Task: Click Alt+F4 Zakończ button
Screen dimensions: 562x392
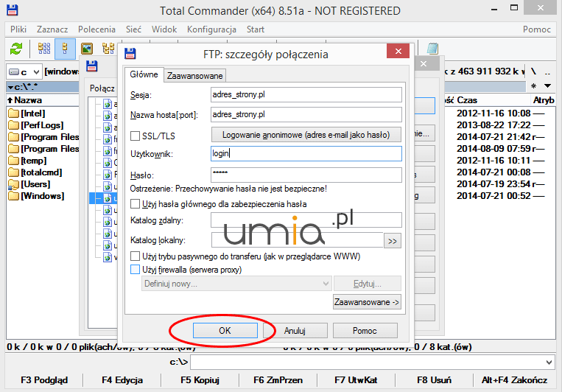Action: (514, 380)
